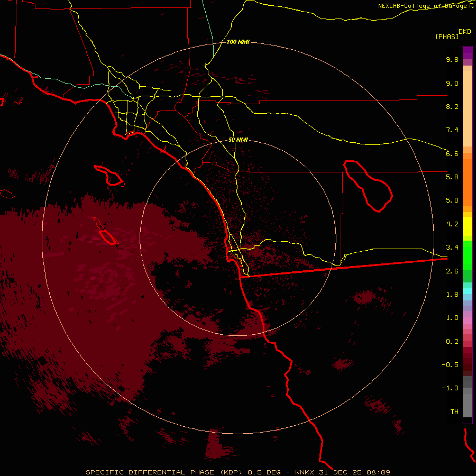
Task: Pick the cyan segment of the color bar
Action: [467, 291]
